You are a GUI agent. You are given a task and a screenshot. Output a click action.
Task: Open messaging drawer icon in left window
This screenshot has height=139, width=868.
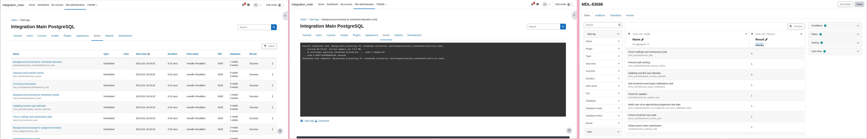click(x=248, y=5)
